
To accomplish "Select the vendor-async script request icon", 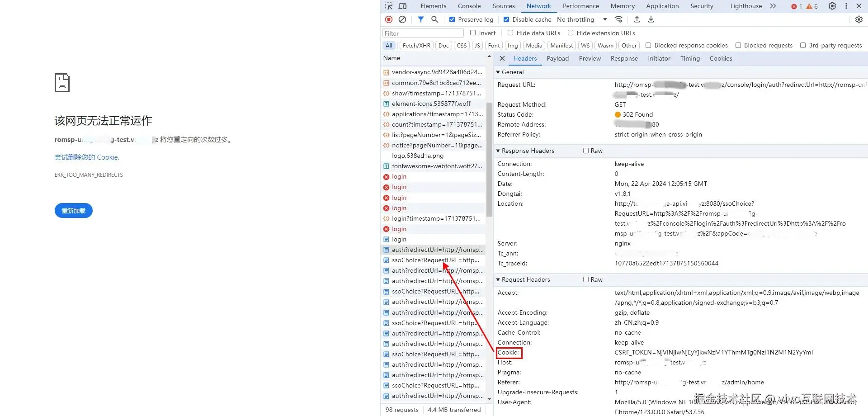I will (x=386, y=72).
